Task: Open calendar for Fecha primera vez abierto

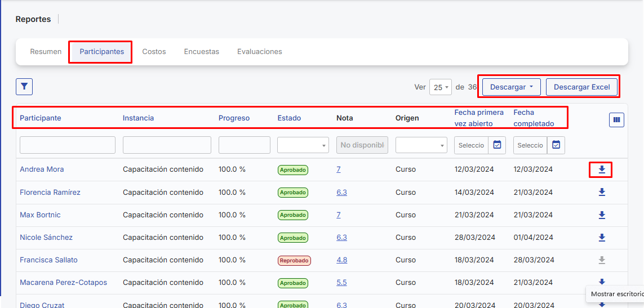Action: [497, 145]
